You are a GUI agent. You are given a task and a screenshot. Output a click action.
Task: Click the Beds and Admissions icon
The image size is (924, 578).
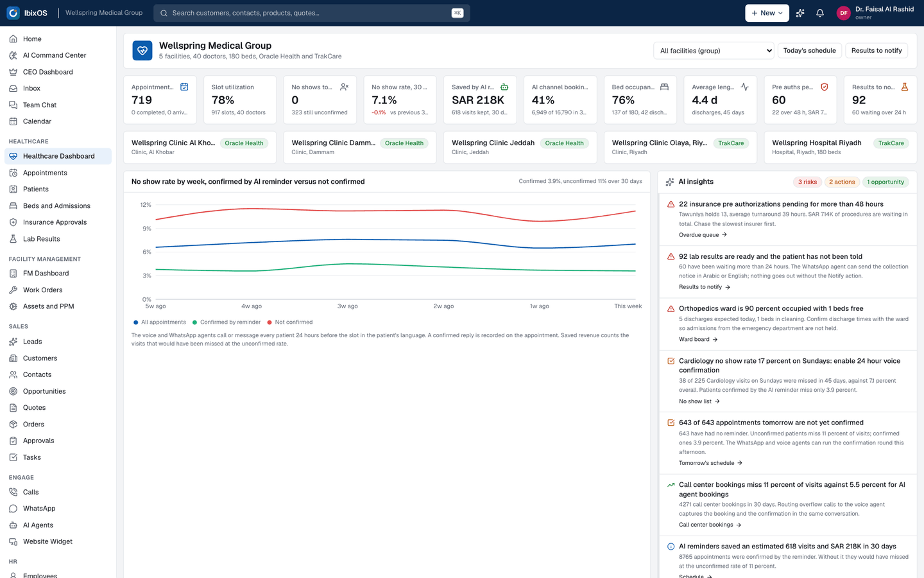[x=13, y=206]
